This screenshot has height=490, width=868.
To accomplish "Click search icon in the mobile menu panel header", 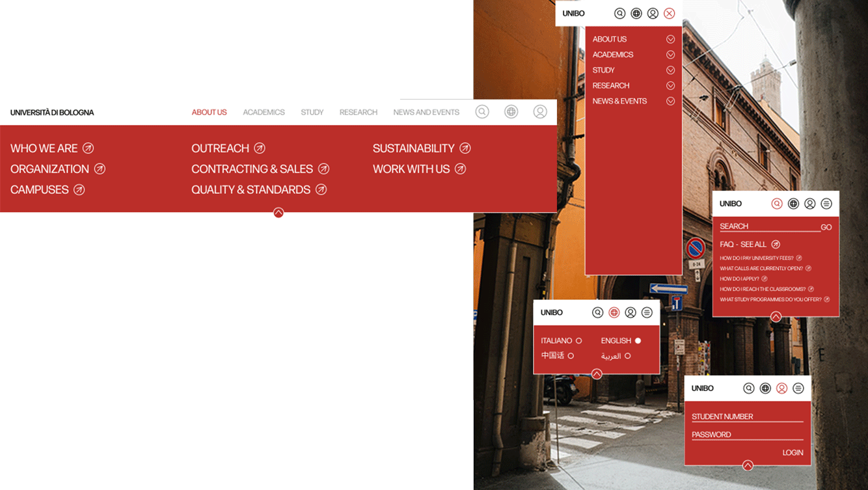I will point(620,13).
